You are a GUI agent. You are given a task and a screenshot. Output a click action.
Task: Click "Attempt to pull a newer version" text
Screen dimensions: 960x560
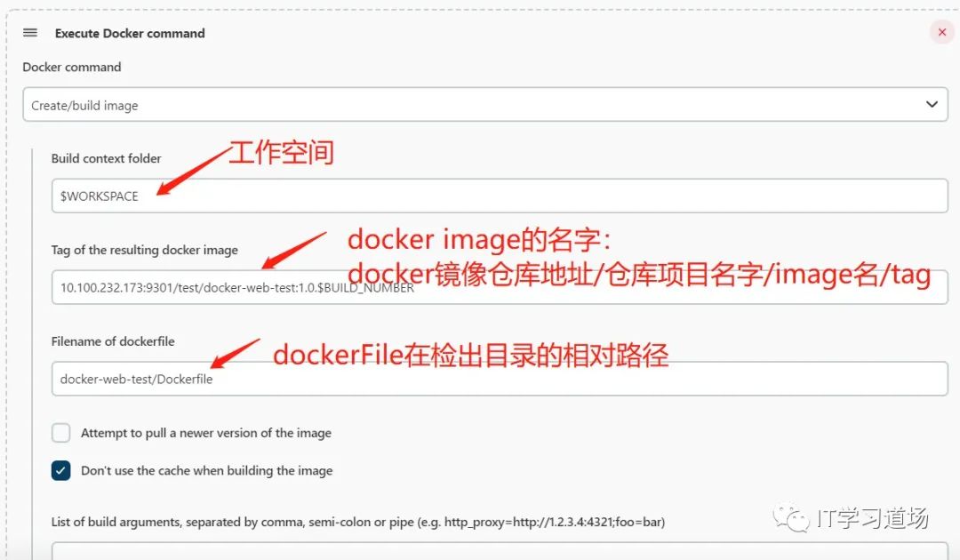pos(205,433)
